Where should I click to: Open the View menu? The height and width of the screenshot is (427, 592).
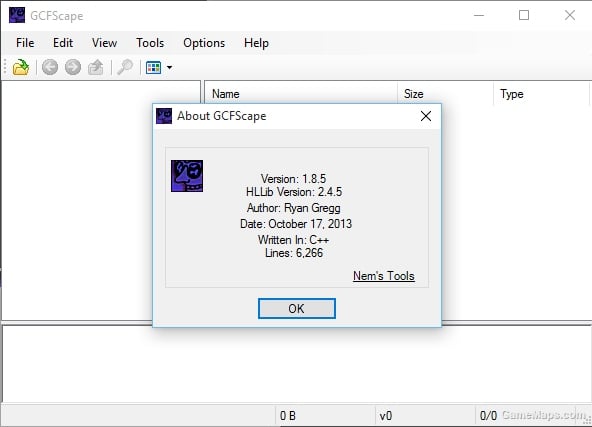104,43
